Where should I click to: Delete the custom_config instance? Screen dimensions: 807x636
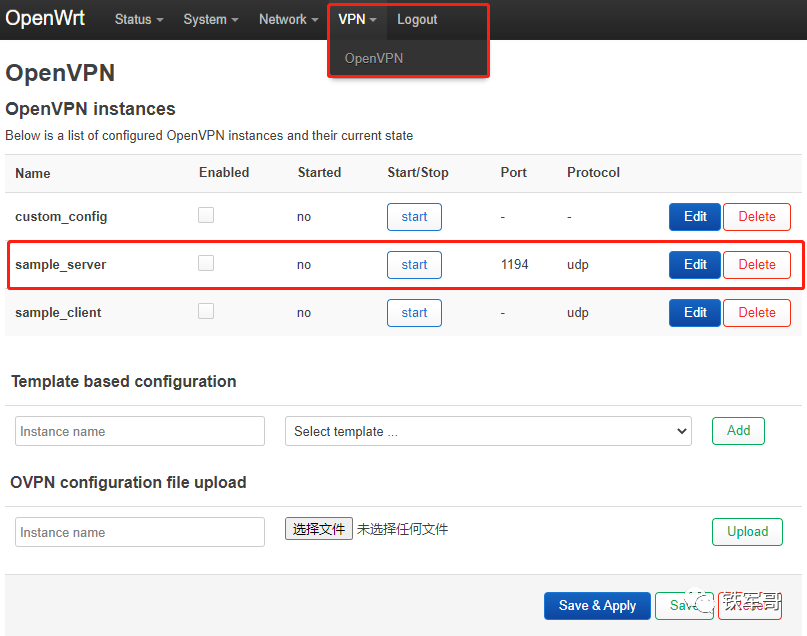pyautogui.click(x=756, y=217)
